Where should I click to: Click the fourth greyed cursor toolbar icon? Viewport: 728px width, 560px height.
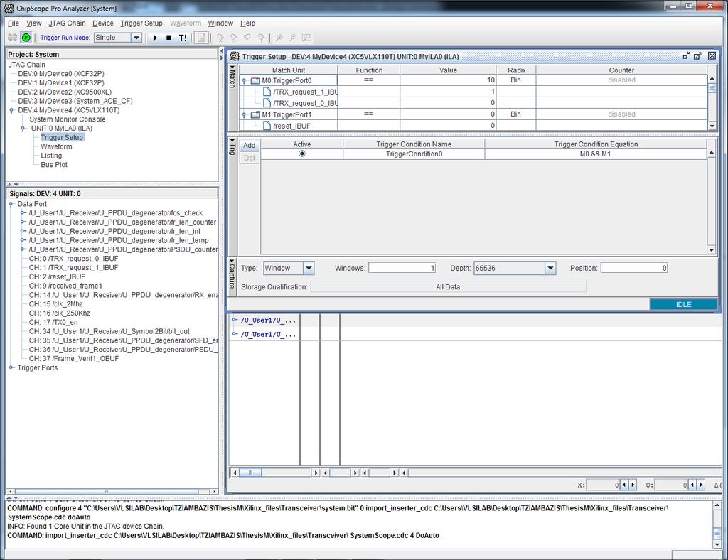click(262, 38)
